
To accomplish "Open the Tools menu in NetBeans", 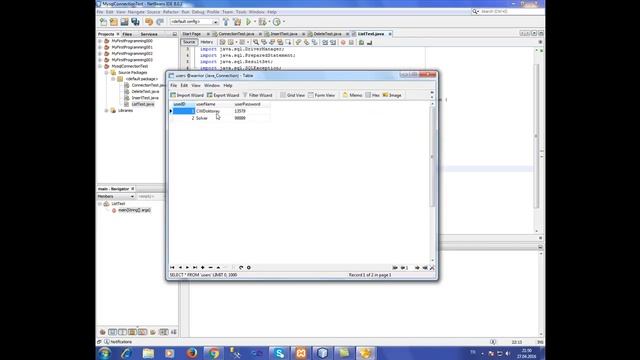I will 241,12.
